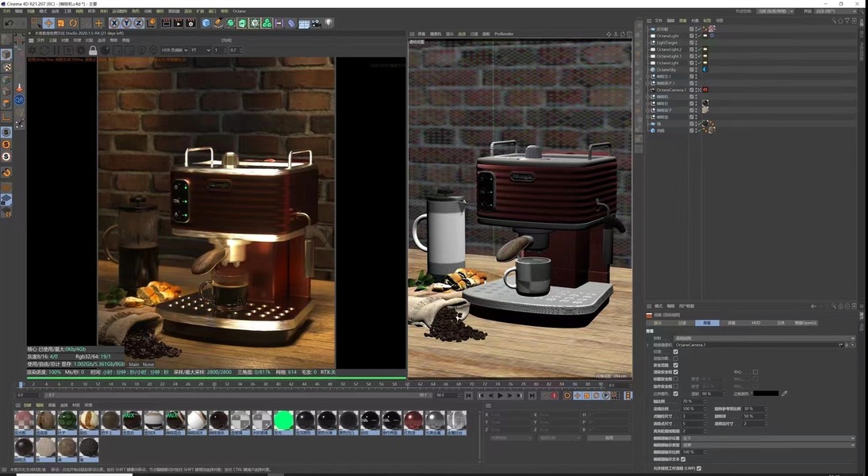This screenshot has height=476, width=868.
Task: Select OctaneCamera.1 in Object Manager
Action: pos(671,90)
